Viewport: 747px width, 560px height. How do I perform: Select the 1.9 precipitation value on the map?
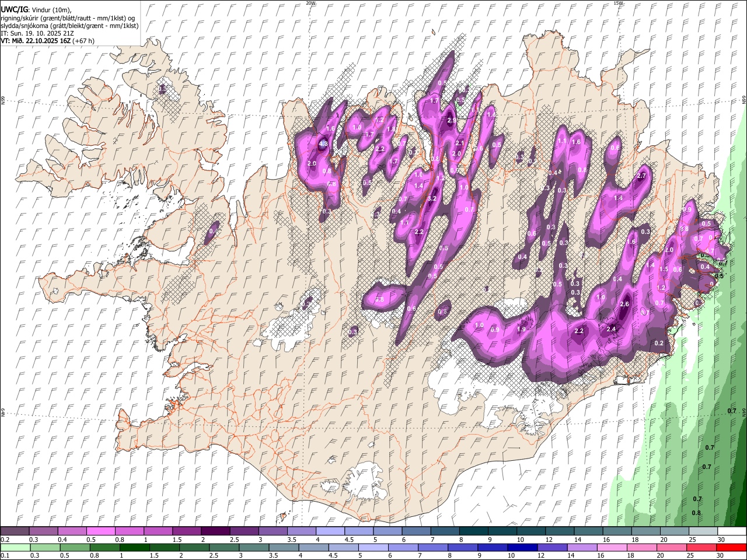522,329
